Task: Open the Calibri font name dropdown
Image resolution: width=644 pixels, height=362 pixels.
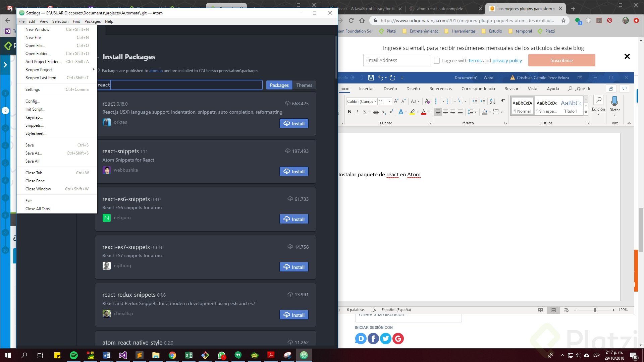Action: (x=375, y=101)
